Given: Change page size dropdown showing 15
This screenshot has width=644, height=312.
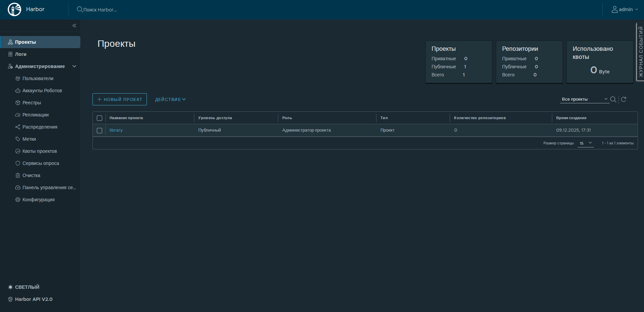Looking at the screenshot, I should (586, 143).
